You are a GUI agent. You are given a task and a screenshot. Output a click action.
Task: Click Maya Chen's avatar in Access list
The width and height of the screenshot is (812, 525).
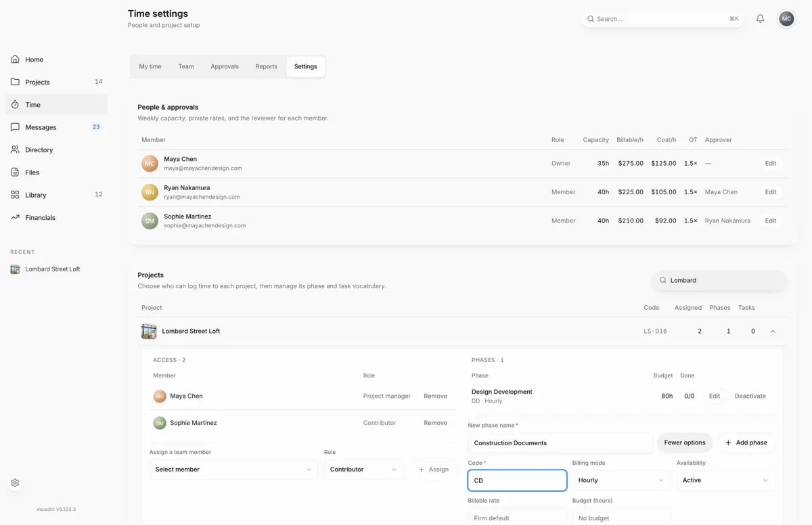click(x=160, y=396)
